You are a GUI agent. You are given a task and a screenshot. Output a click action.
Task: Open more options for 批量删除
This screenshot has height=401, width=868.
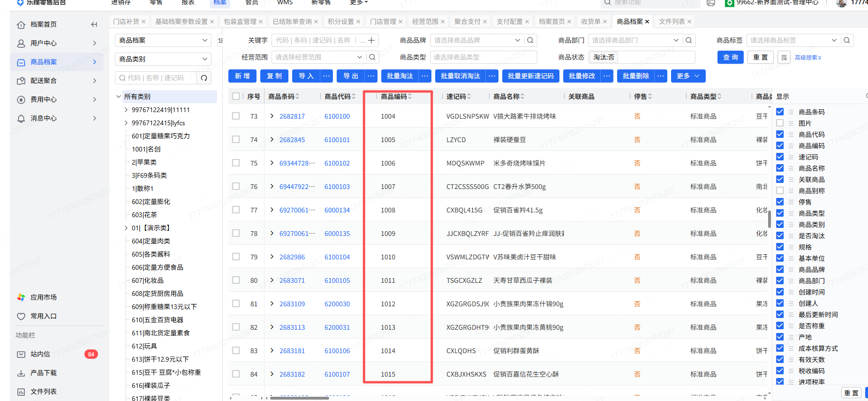(661, 76)
